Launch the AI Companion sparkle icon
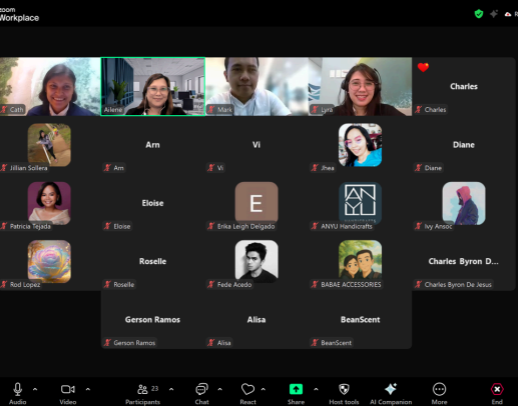This screenshot has width=518, height=406. (391, 389)
